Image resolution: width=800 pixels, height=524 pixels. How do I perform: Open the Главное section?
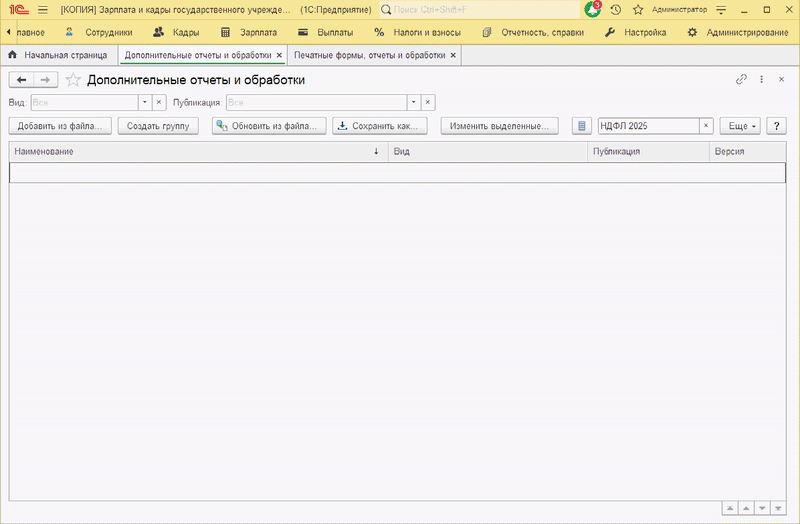tap(30, 33)
